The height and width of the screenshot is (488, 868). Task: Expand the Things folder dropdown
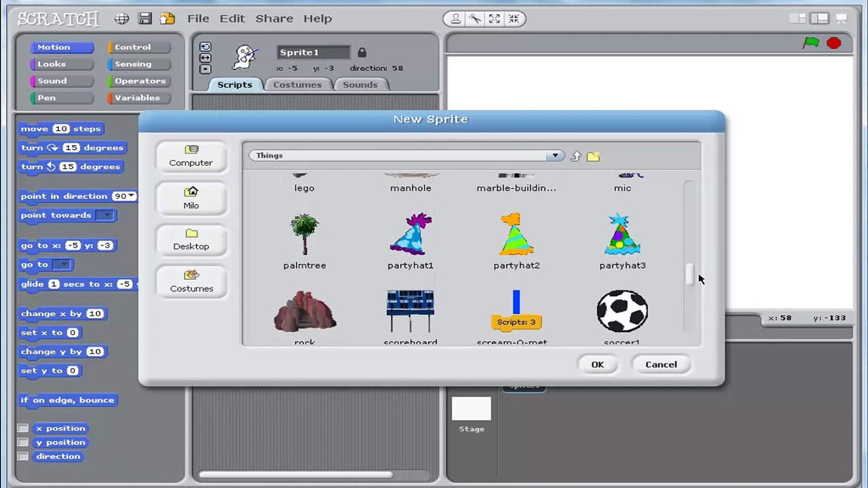pos(555,155)
